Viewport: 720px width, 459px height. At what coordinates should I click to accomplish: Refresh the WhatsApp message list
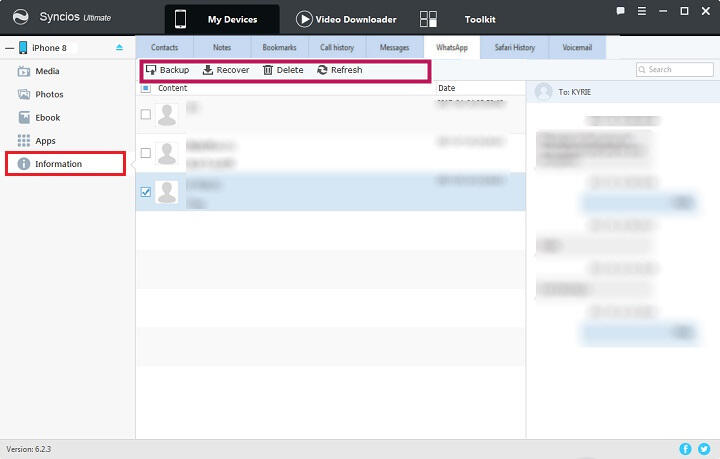340,70
